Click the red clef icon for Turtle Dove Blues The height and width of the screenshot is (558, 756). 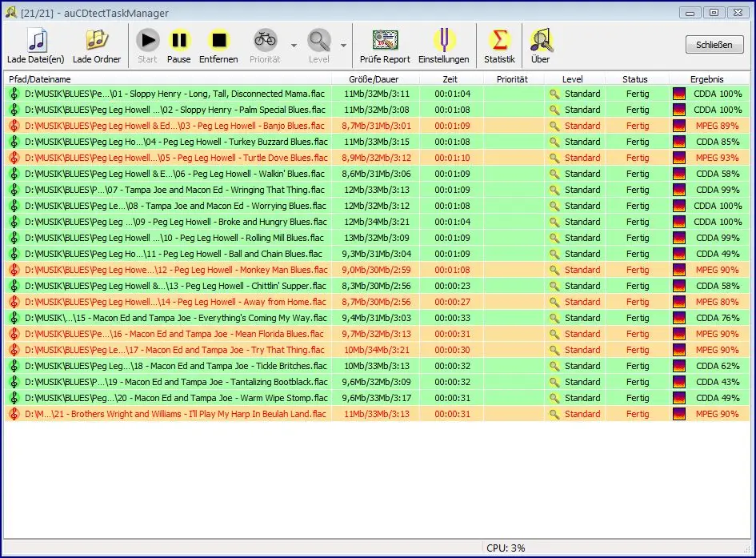14,158
